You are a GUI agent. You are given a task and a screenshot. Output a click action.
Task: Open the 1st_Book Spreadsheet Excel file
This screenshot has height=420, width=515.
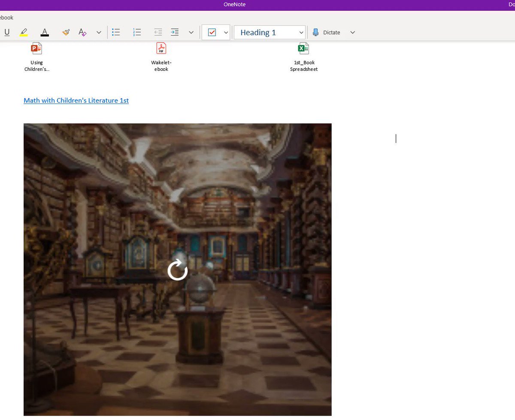point(304,57)
